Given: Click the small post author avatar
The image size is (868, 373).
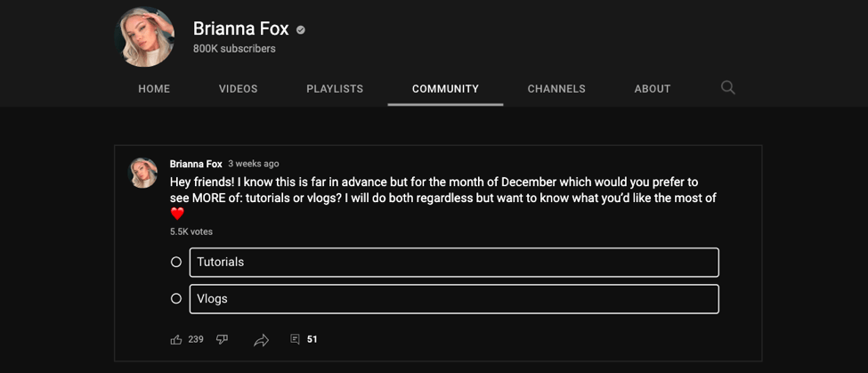Looking at the screenshot, I should click(x=143, y=173).
